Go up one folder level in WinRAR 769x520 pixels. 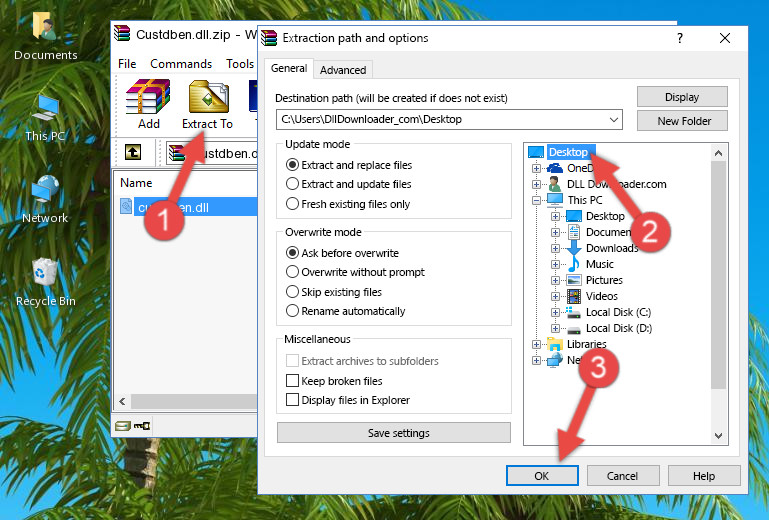point(133,153)
